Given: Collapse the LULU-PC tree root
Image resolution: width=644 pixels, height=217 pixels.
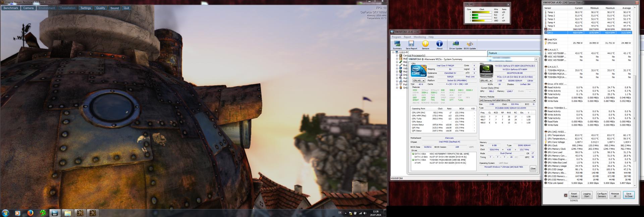Looking at the screenshot, I should (394, 52).
